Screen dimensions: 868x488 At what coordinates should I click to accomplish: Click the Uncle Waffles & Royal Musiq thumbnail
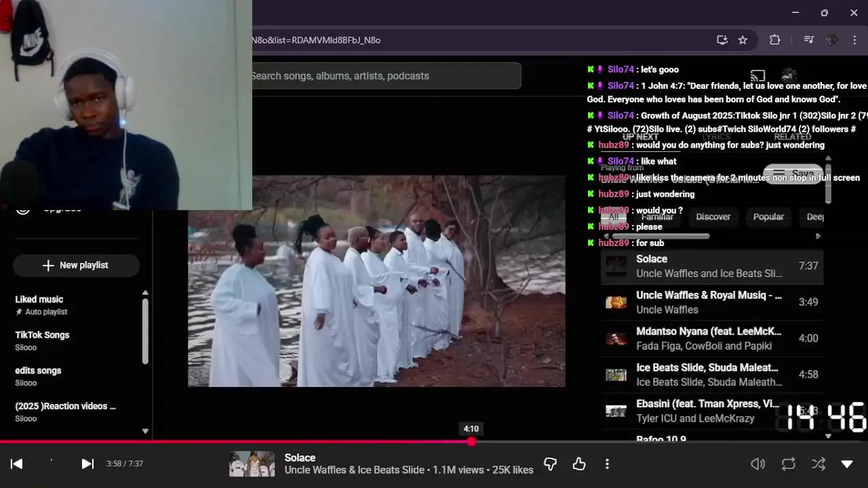click(616, 302)
